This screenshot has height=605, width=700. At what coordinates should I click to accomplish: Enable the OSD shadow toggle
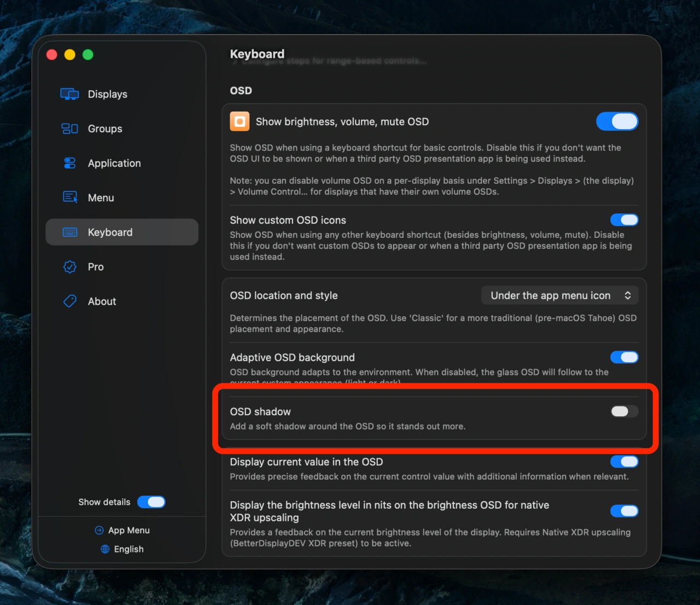624,411
